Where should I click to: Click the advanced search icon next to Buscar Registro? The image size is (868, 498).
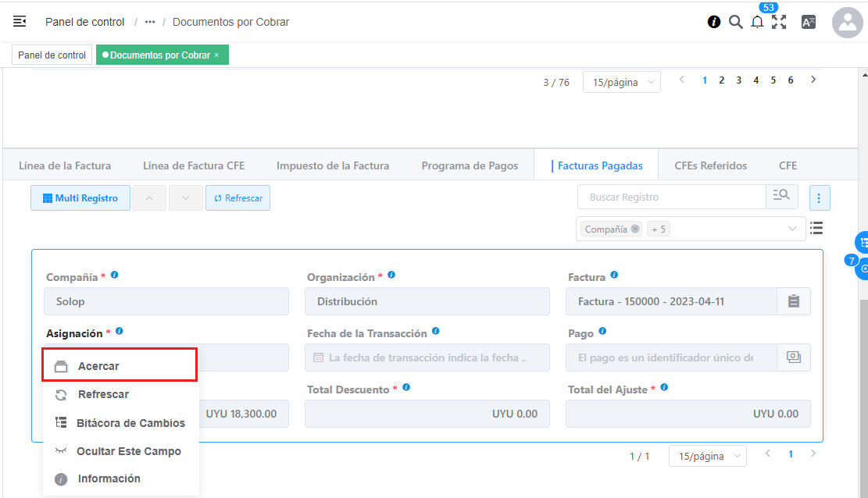tap(781, 197)
